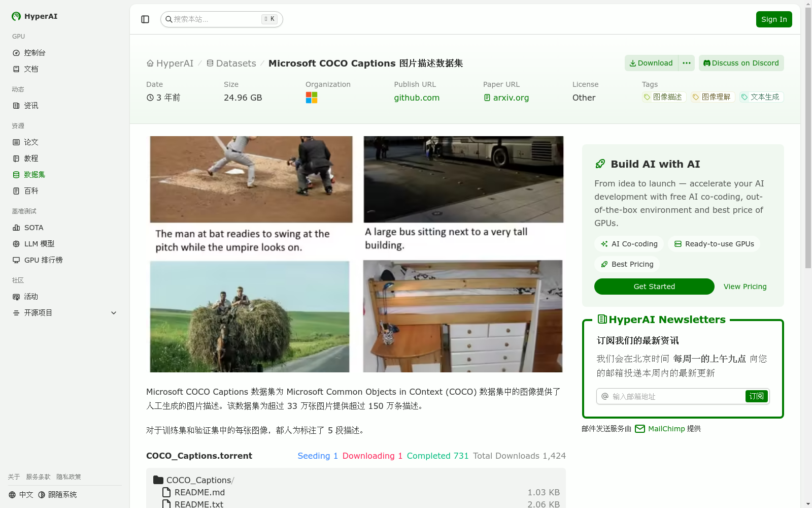Open 服务条款 footer link
The height and width of the screenshot is (508, 812).
pyautogui.click(x=38, y=477)
